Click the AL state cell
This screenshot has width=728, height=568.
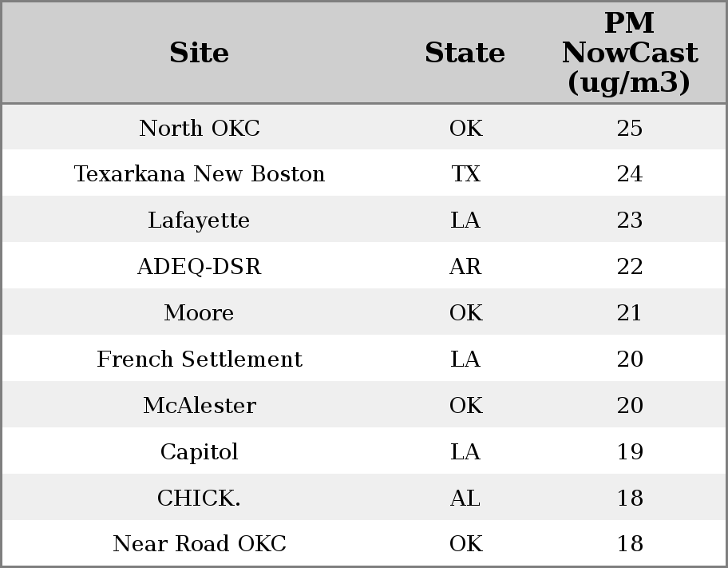465,498
